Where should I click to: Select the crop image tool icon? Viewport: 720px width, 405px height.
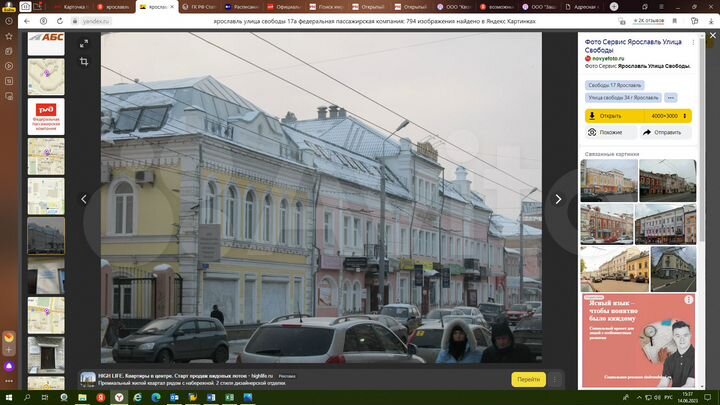tap(84, 61)
